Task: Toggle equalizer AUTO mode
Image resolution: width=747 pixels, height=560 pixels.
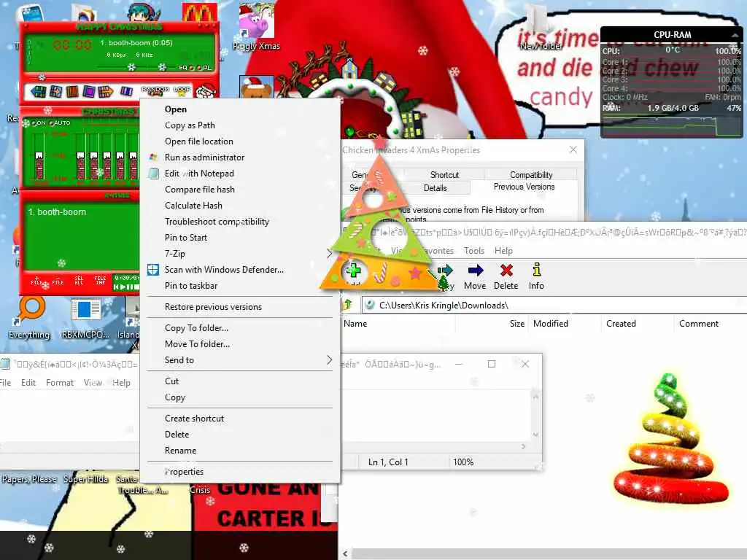Action: click(x=60, y=122)
